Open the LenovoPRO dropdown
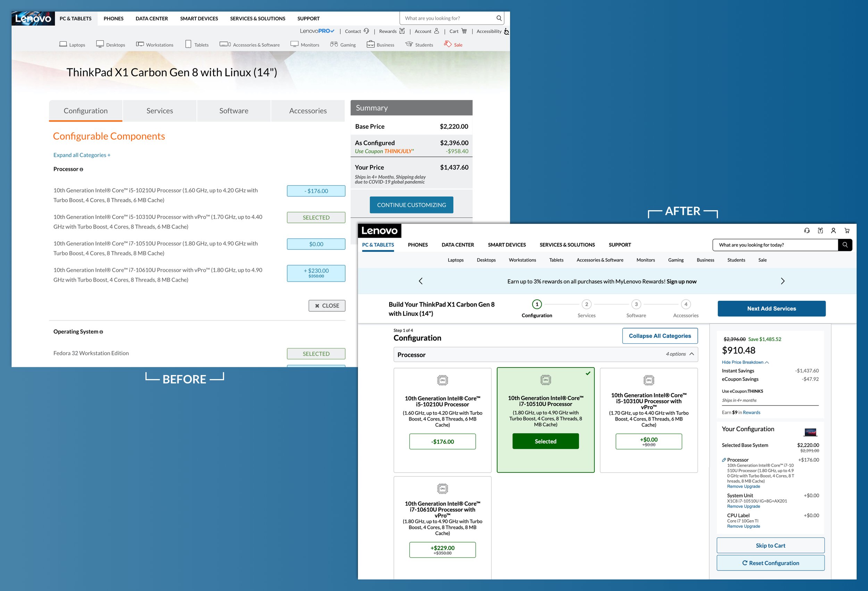This screenshot has width=868, height=591. click(x=317, y=31)
